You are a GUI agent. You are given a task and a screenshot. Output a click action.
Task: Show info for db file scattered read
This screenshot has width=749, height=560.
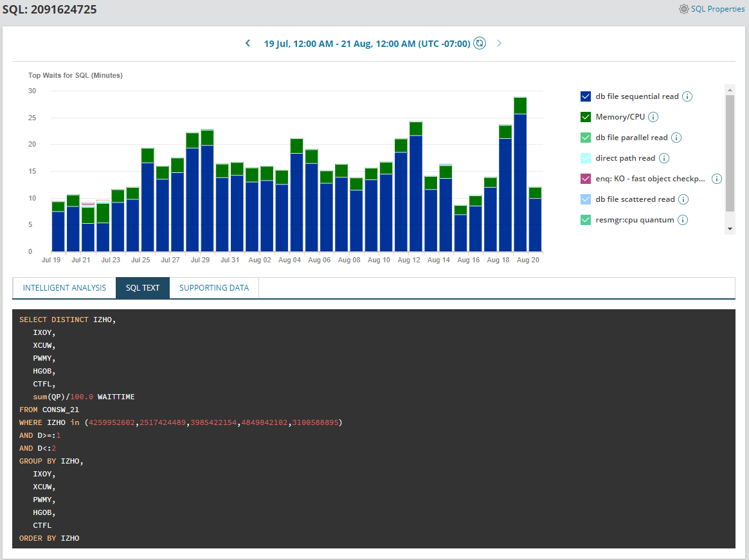[683, 199]
